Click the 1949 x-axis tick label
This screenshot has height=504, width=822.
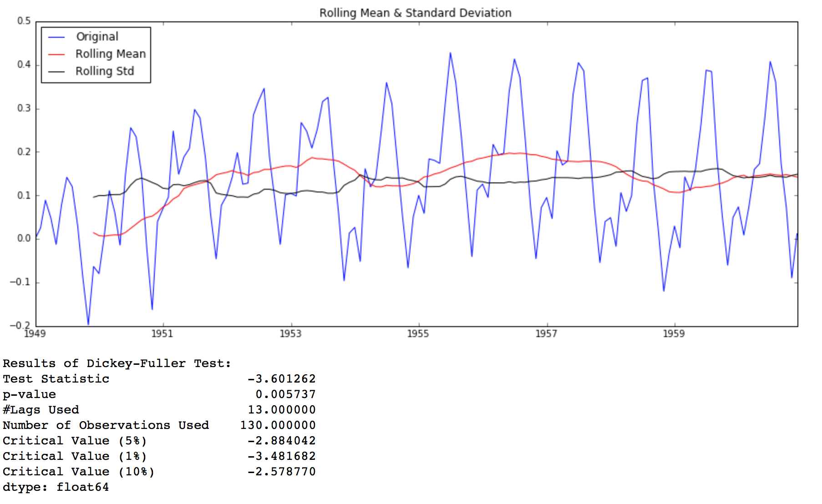click(35, 334)
